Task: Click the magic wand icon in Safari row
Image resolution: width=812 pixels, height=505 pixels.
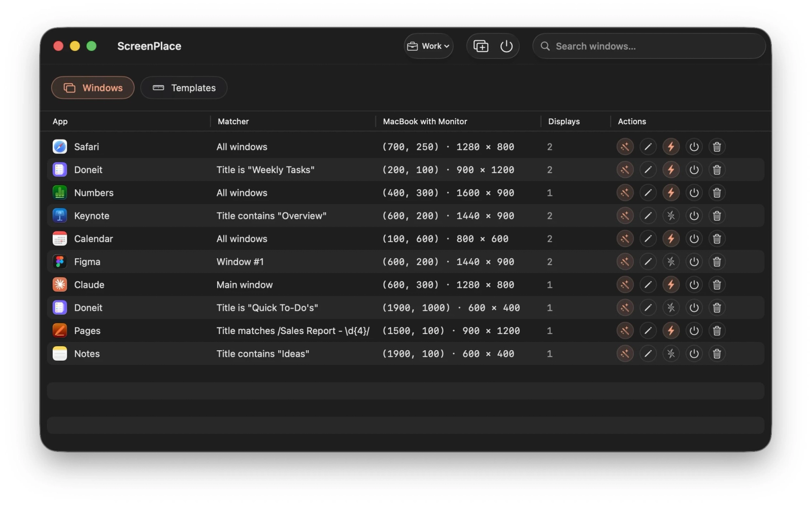Action: (x=625, y=147)
